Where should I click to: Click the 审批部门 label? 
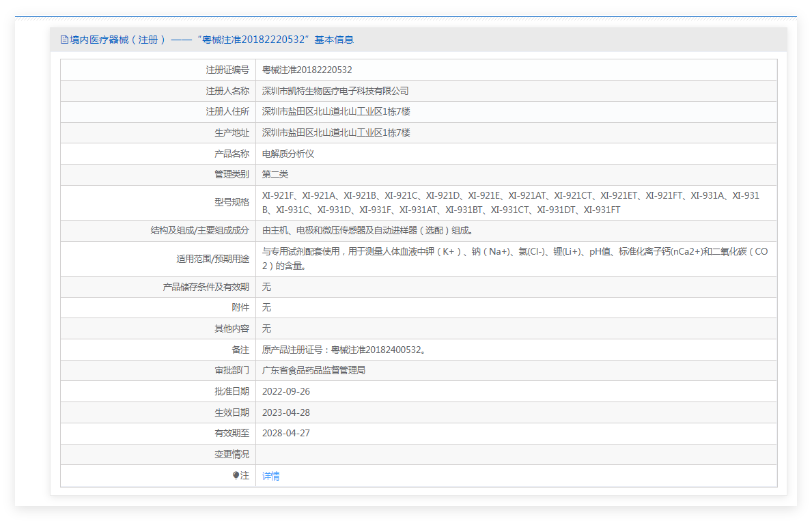tap(232, 371)
